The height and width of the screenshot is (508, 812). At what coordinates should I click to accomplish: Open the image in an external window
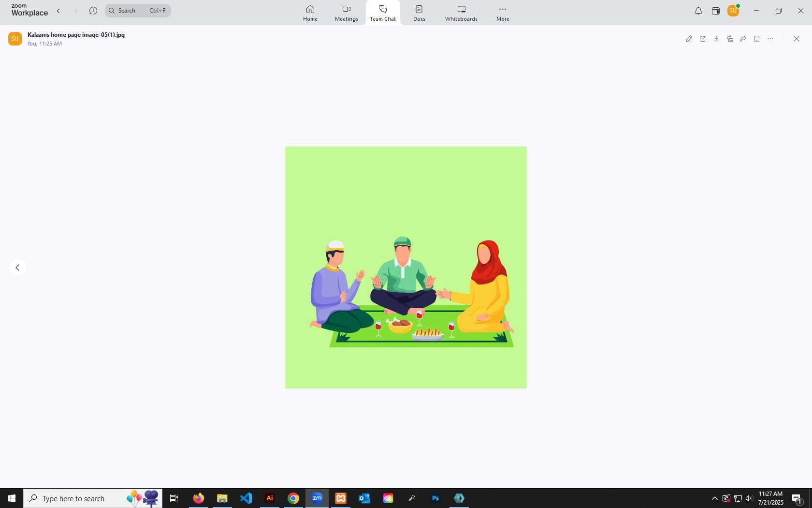pyautogui.click(x=703, y=39)
